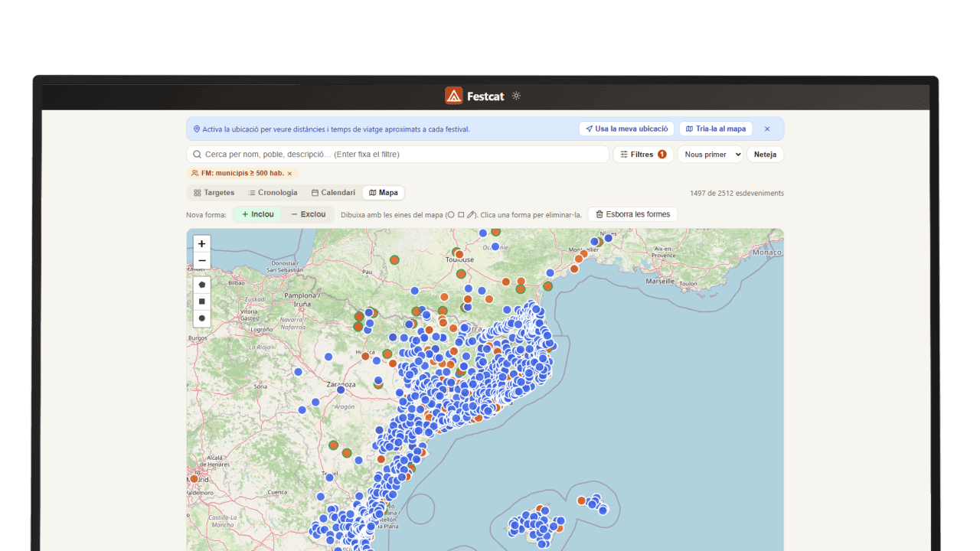This screenshot has width=980, height=551.
Task: Switch to the Targetes view tab
Action: pyautogui.click(x=214, y=193)
